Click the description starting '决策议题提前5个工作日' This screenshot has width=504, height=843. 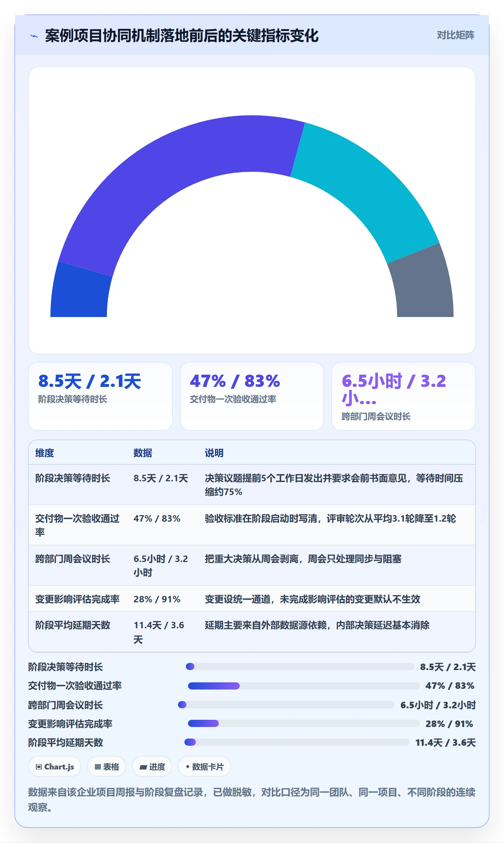coord(334,485)
